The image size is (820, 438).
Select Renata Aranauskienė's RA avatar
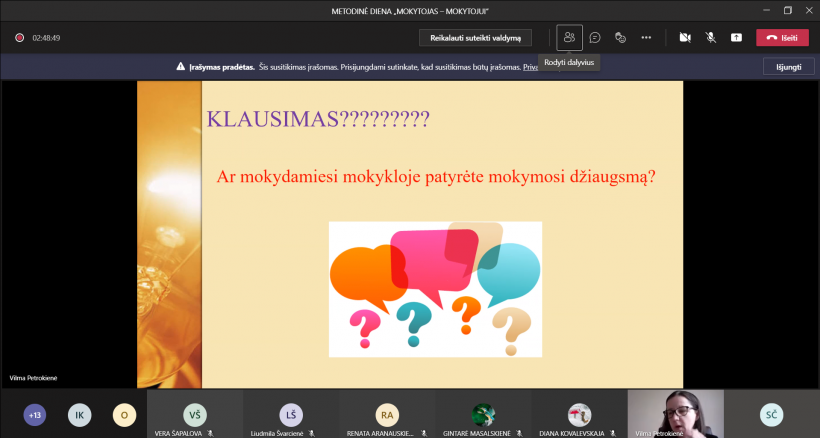(x=387, y=415)
